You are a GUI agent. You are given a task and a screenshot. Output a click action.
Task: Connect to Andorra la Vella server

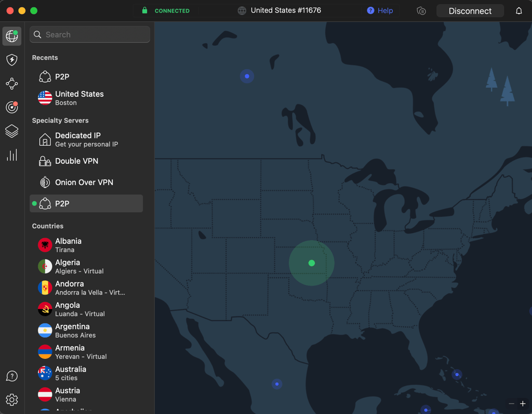coord(86,288)
